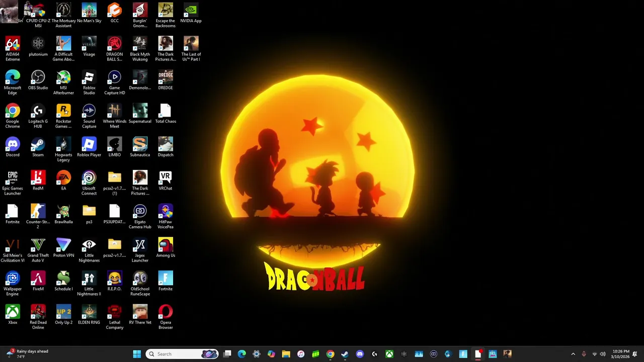Select Escape the Backrooms icon

click(166, 15)
